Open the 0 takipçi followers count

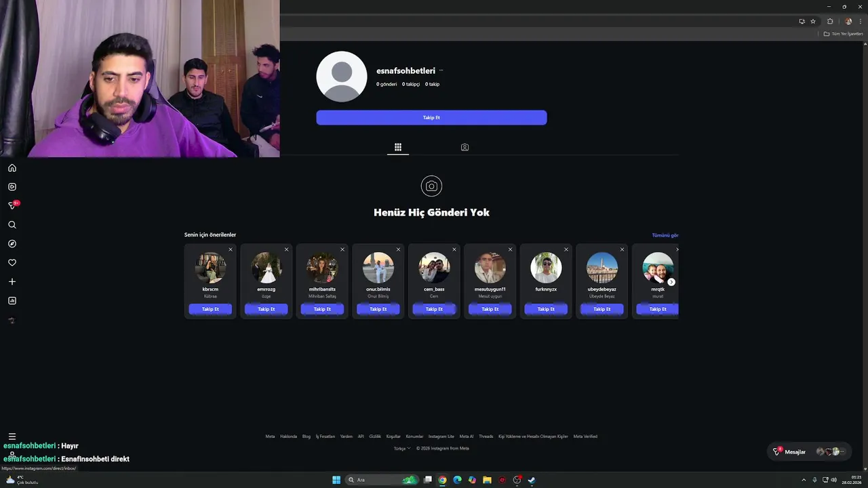coord(411,84)
